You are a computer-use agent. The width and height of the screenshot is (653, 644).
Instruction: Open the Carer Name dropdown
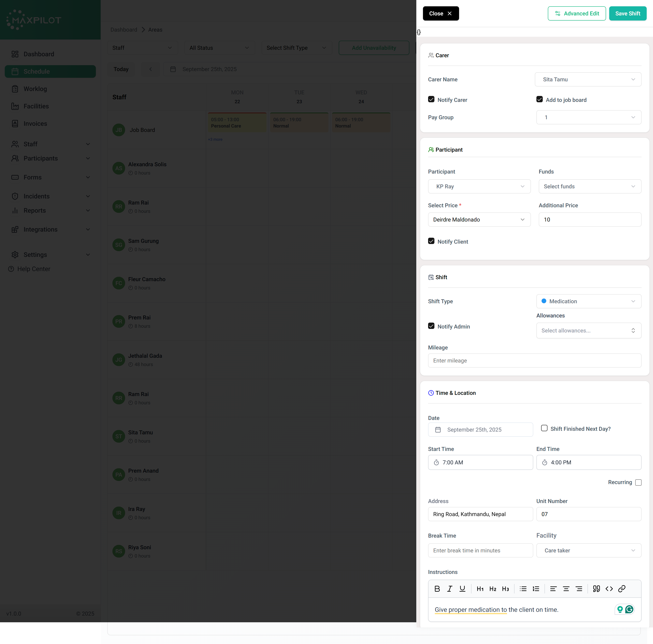(588, 80)
